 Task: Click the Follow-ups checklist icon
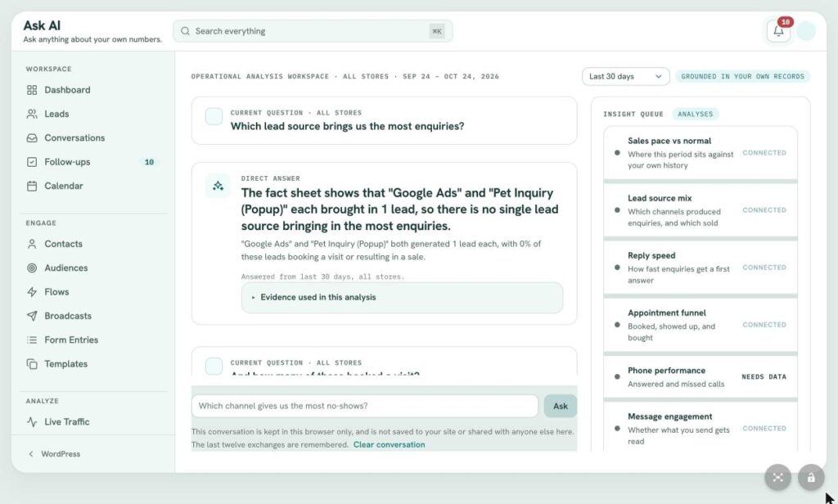[x=32, y=162]
